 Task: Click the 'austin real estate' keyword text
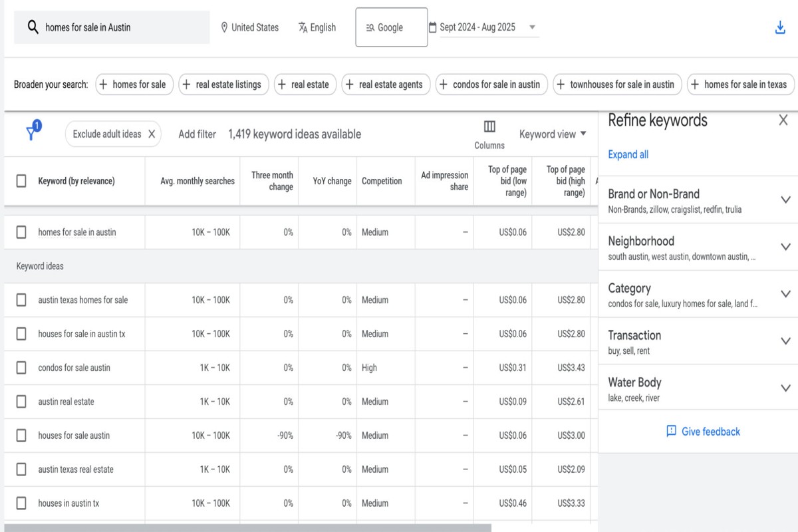pyautogui.click(x=66, y=402)
